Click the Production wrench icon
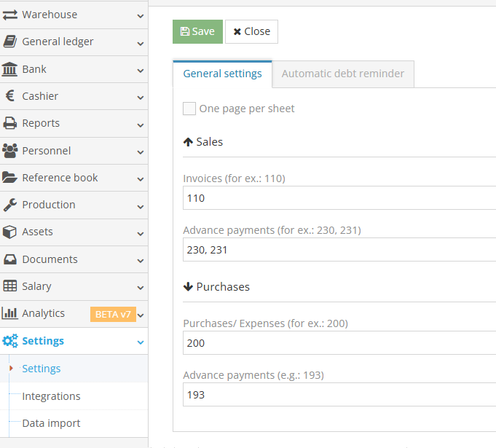Viewport: 496px width, 448px height. pos(10,205)
